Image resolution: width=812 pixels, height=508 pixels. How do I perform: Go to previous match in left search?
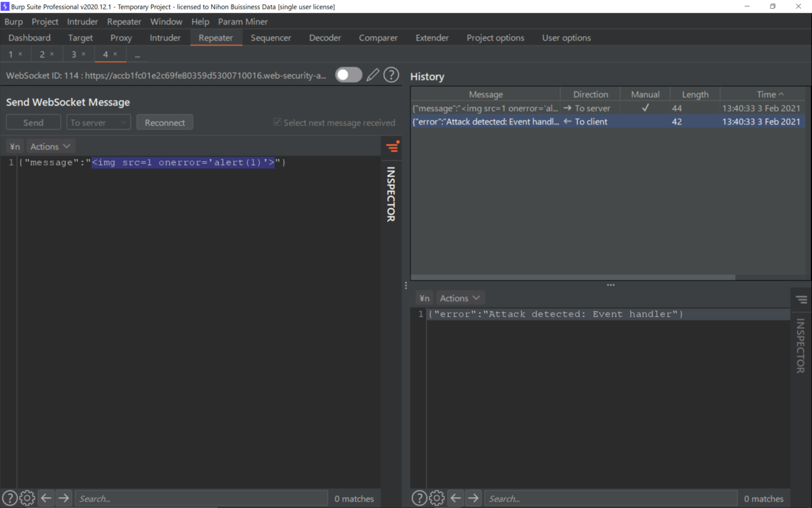coord(46,499)
